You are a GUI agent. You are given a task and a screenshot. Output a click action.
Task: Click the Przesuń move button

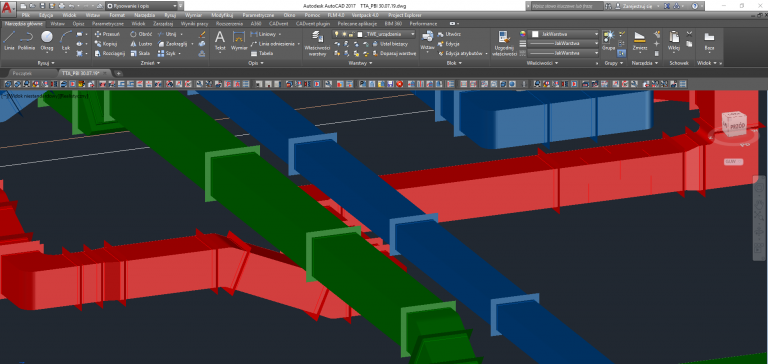tap(107, 34)
